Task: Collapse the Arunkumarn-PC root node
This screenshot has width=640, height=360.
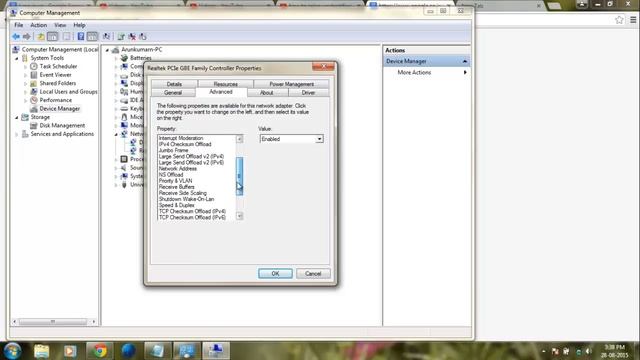Action: click(x=107, y=50)
